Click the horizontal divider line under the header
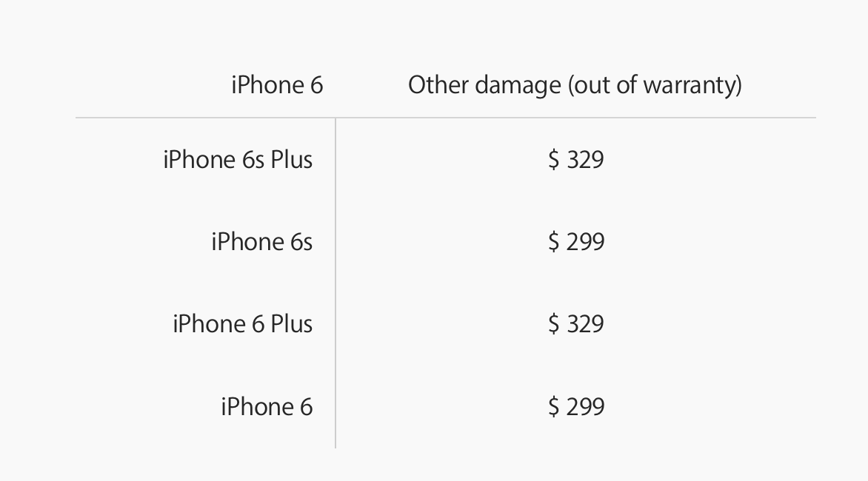The width and height of the screenshot is (868, 481). (x=446, y=118)
